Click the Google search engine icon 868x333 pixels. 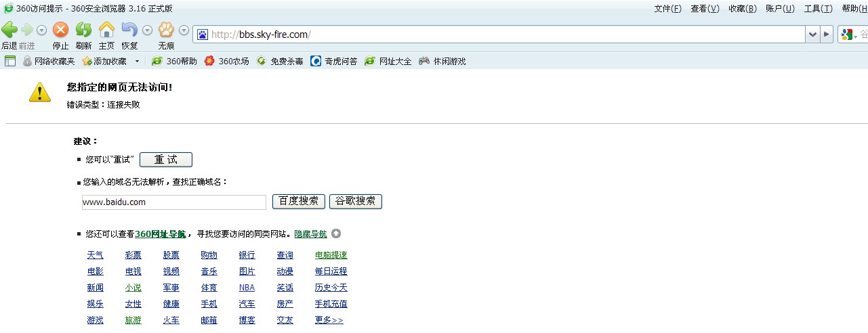click(x=846, y=35)
